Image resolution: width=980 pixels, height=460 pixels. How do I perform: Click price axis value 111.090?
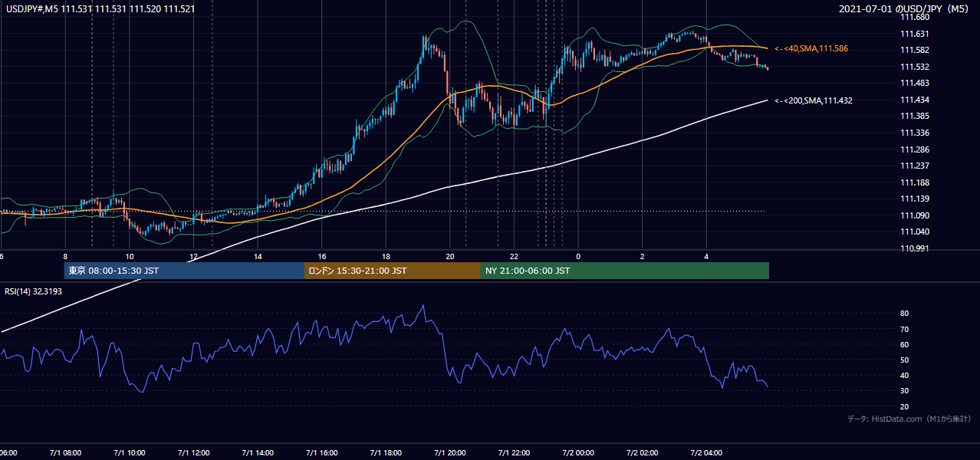click(916, 215)
